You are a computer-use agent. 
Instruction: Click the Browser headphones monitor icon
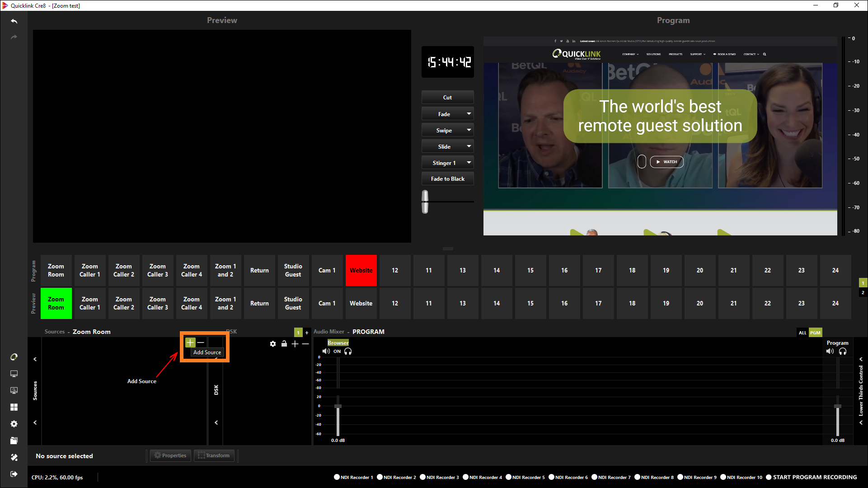pyautogui.click(x=348, y=352)
